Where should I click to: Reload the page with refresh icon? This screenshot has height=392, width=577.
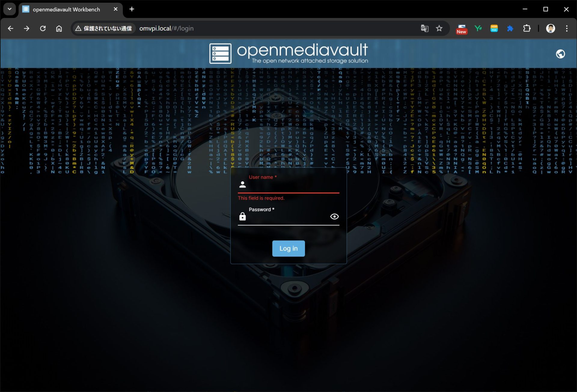pyautogui.click(x=43, y=29)
